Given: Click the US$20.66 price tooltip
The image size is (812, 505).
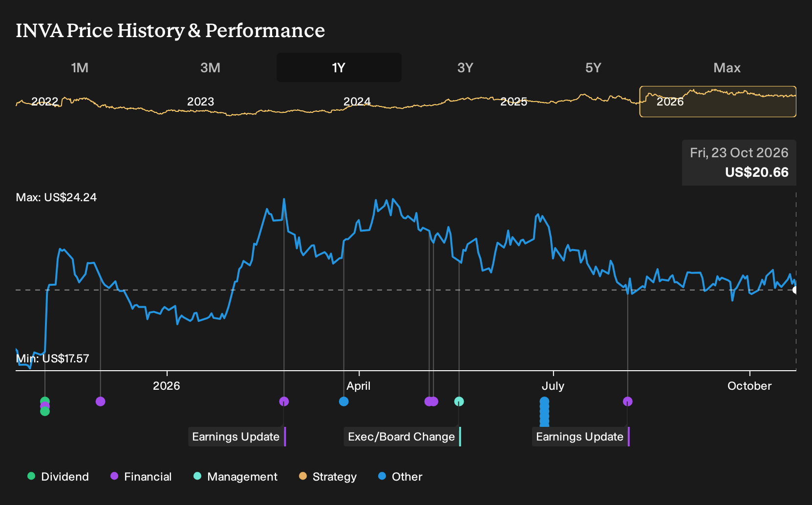Looking at the screenshot, I should 757,172.
